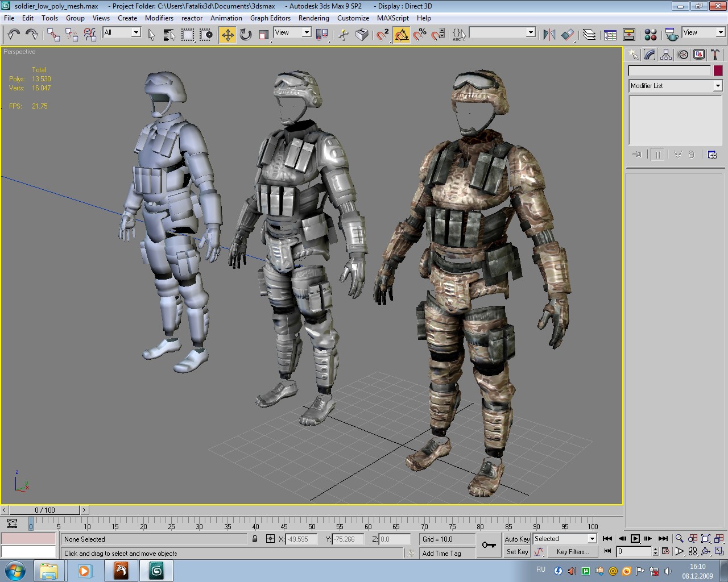Activate the Select and Rotate tool

[246, 35]
